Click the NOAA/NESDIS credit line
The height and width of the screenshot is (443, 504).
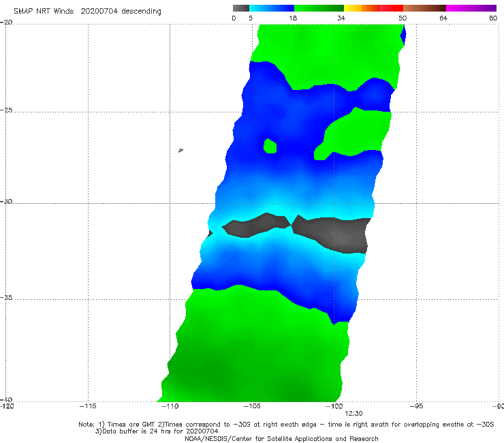pyautogui.click(x=281, y=438)
